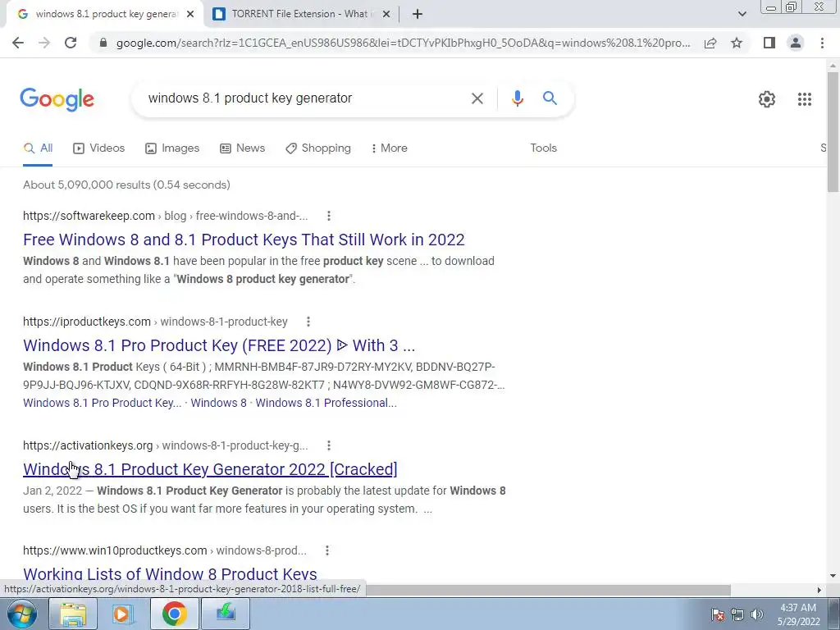Open Chrome's three-dot menu
Image resolution: width=840 pixels, height=630 pixels.
[x=822, y=43]
